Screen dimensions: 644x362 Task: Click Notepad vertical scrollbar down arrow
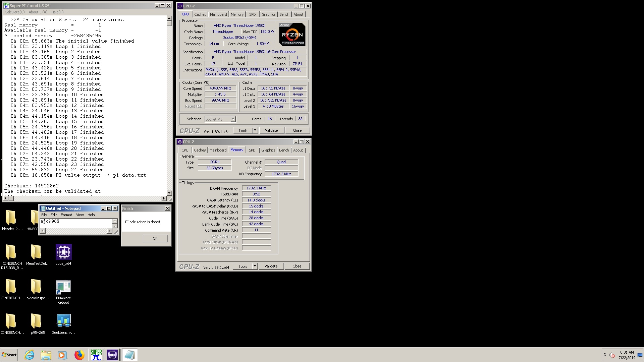pyautogui.click(x=115, y=226)
